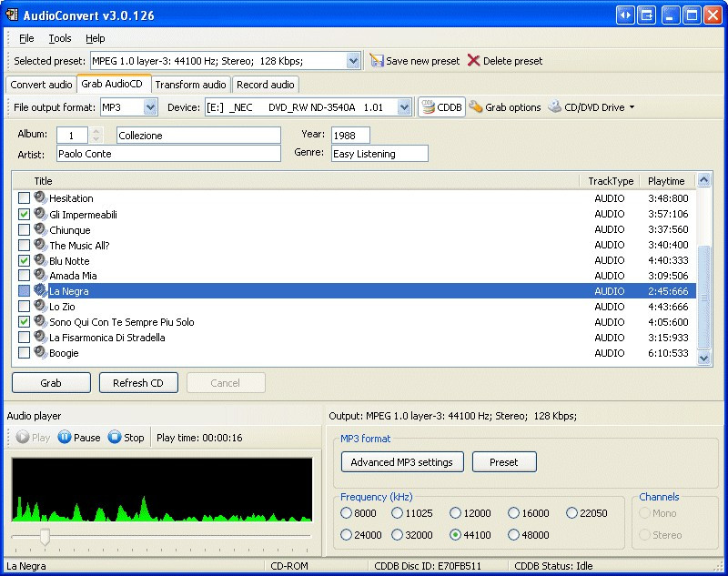
Task: Click the CD/DVD Drive disc icon
Action: [x=554, y=106]
